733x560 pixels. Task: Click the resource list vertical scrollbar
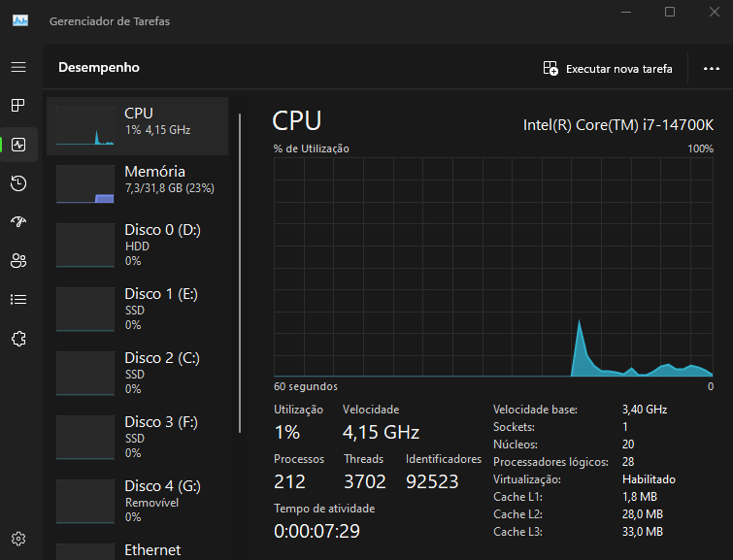[240, 273]
